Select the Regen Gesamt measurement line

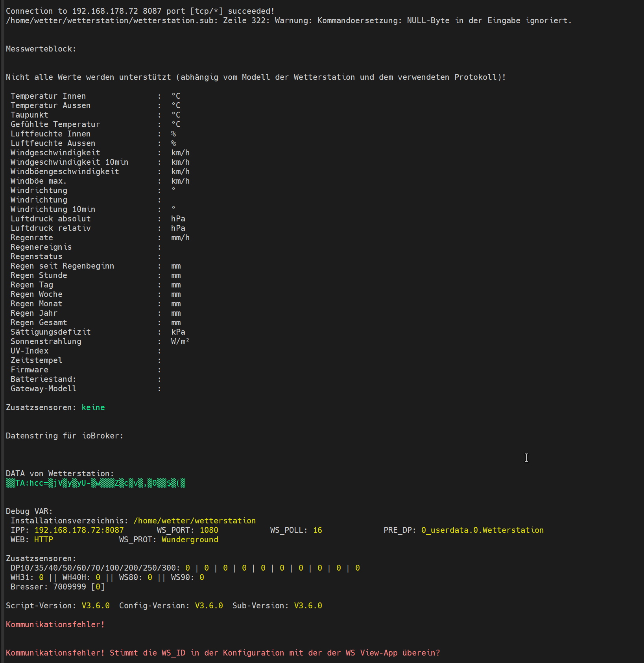pyautogui.click(x=39, y=322)
